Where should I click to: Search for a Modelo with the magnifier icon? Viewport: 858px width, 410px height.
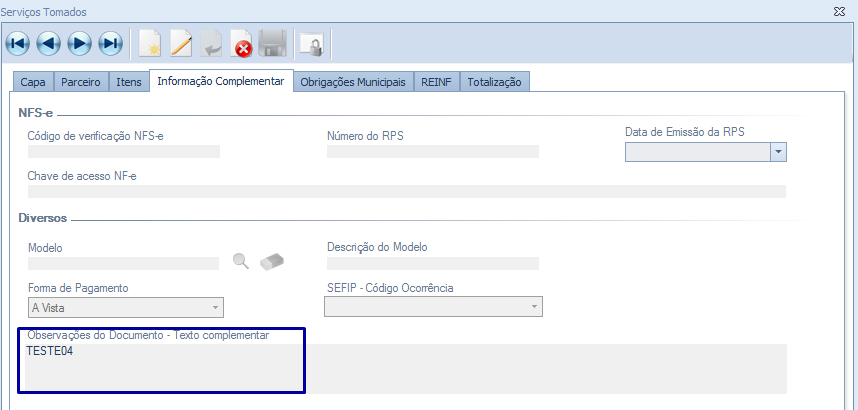click(x=241, y=261)
